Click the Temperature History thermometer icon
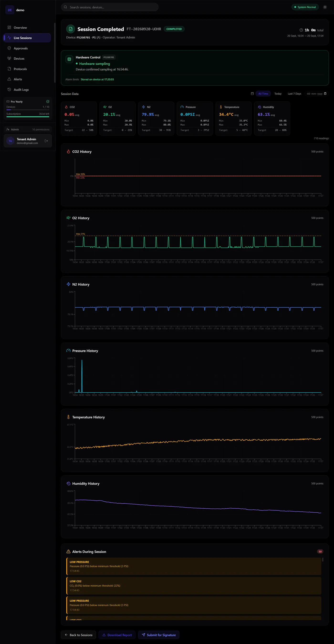 pyautogui.click(x=68, y=417)
